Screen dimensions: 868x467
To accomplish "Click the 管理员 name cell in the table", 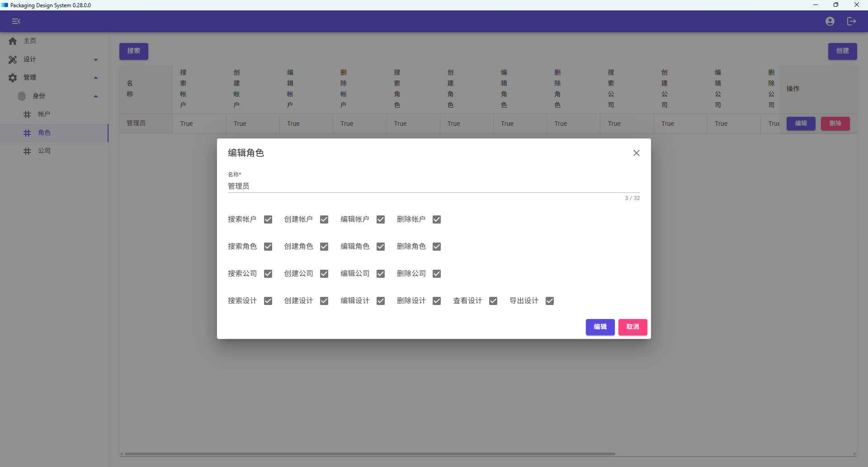I will (x=146, y=124).
